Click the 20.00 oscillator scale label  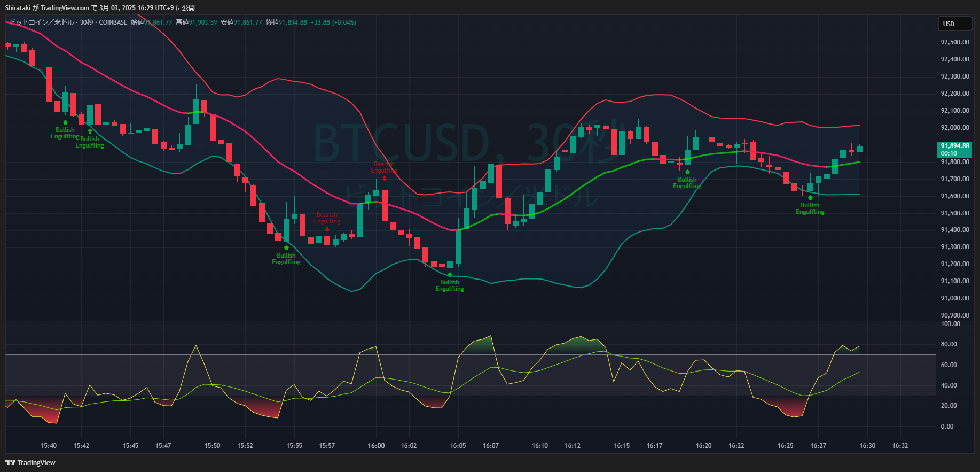coord(949,406)
